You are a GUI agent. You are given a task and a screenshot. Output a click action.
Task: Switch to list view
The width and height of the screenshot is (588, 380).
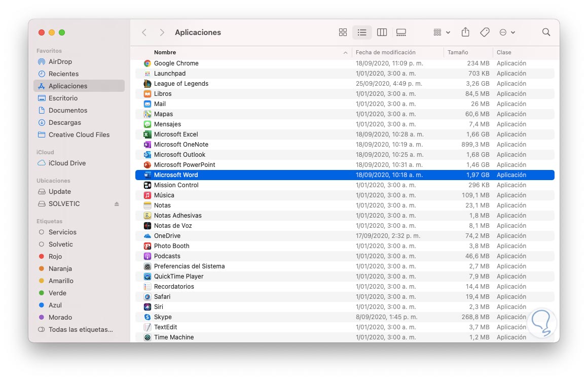362,32
